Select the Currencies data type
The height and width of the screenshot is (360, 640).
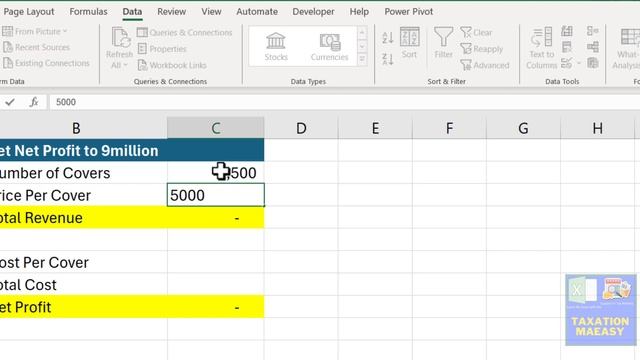[x=329, y=47]
